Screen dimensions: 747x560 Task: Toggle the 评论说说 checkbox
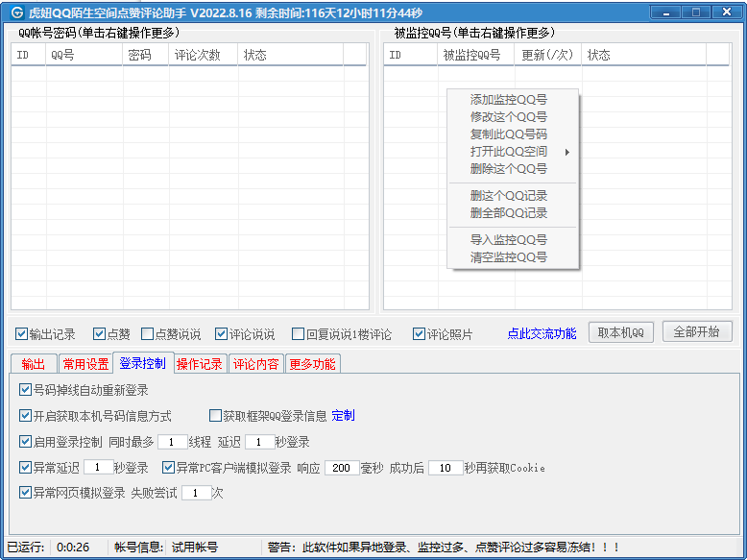pos(221,334)
